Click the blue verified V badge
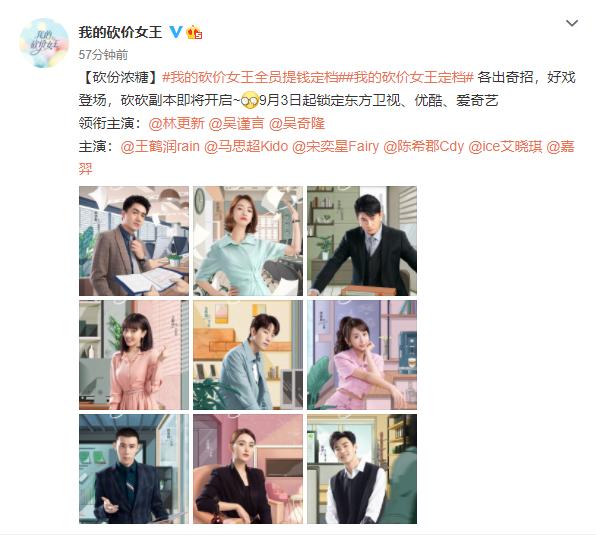The height and width of the screenshot is (537, 596). (x=176, y=32)
